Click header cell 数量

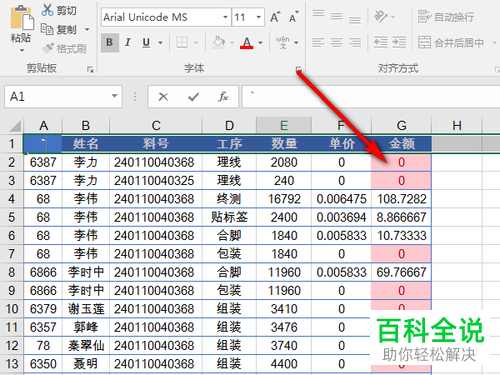[284, 144]
